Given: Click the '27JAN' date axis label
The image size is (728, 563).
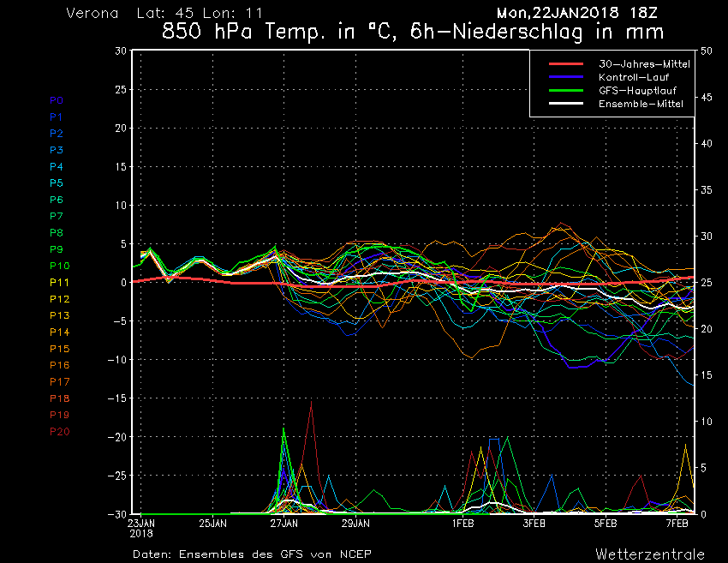Looking at the screenshot, I should (284, 524).
